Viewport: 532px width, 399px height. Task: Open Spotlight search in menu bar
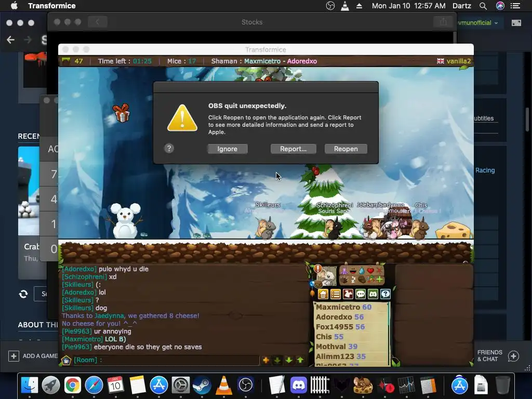tap(483, 6)
